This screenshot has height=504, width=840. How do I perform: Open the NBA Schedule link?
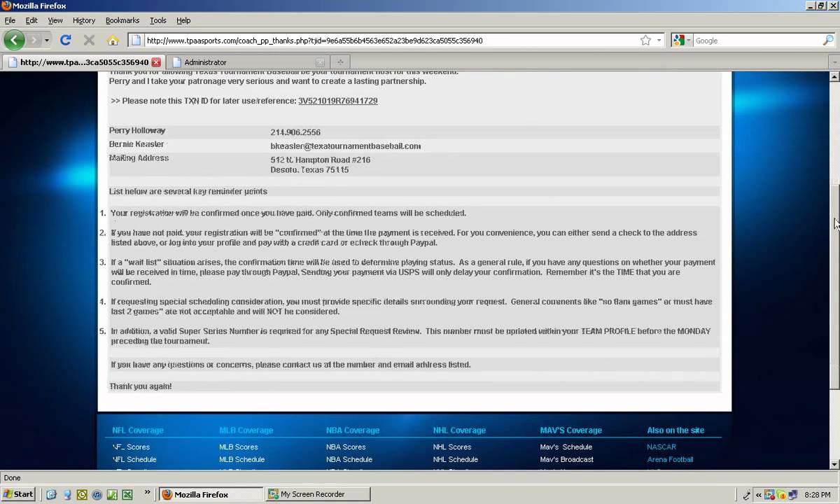tap(349, 459)
